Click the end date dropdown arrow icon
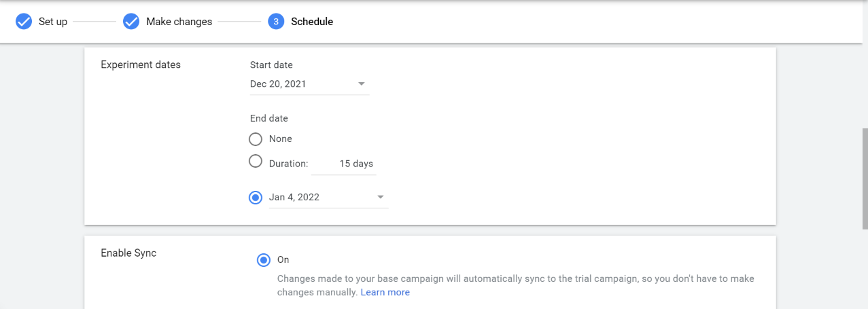Viewport: 868px width, 309px height. pyautogui.click(x=381, y=198)
